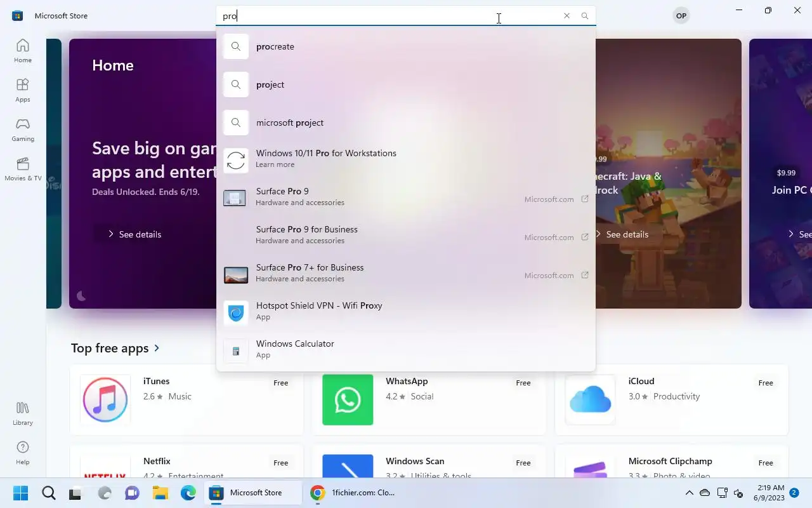Viewport: 812px width, 508px height.
Task: Open the Library in the sidebar
Action: (23, 413)
